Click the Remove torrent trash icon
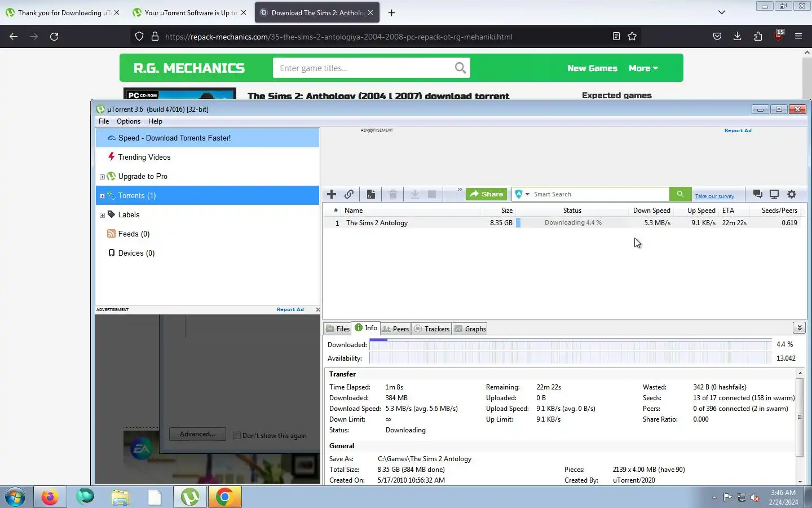The height and width of the screenshot is (508, 812). click(393, 194)
